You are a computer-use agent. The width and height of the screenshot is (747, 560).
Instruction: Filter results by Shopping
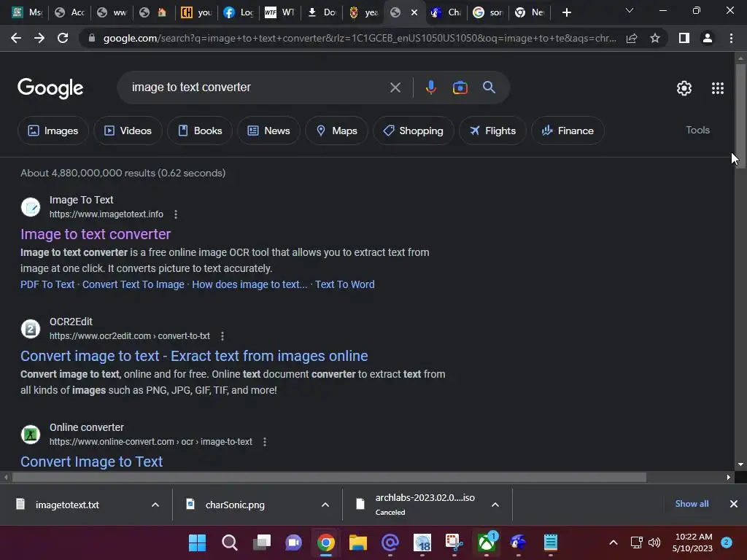coord(413,131)
